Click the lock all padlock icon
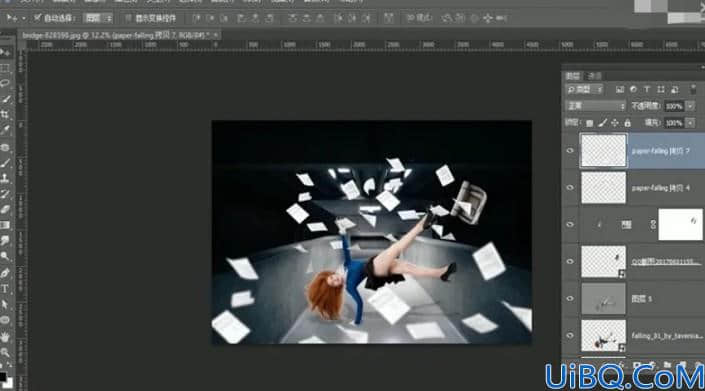The width and height of the screenshot is (705, 391). [628, 123]
